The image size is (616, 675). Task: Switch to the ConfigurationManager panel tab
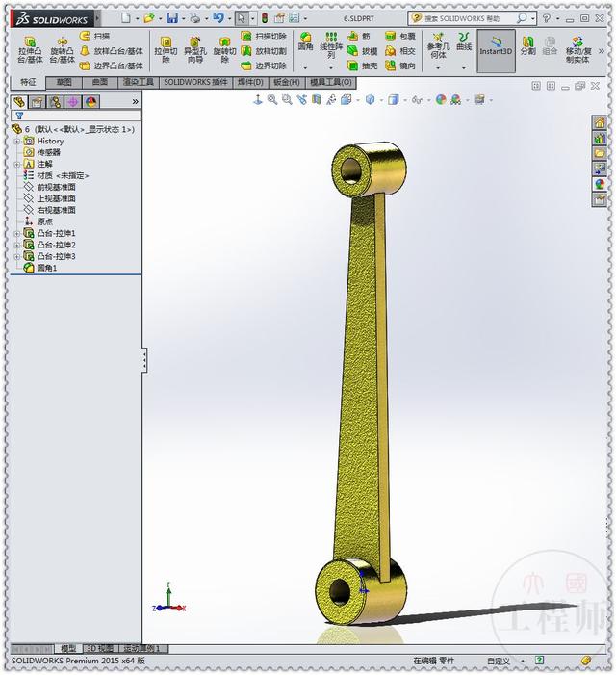pyautogui.click(x=55, y=102)
